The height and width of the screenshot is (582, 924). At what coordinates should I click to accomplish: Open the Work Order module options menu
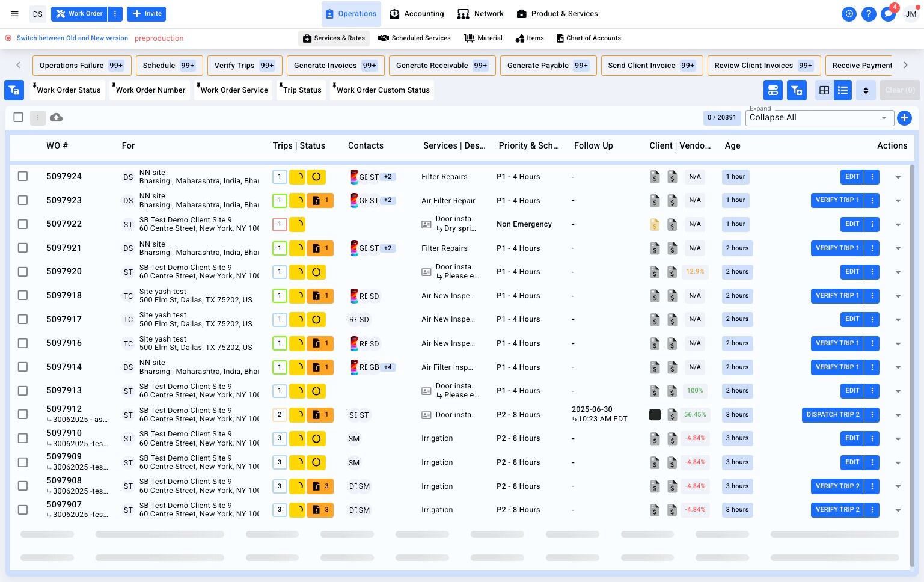point(115,14)
